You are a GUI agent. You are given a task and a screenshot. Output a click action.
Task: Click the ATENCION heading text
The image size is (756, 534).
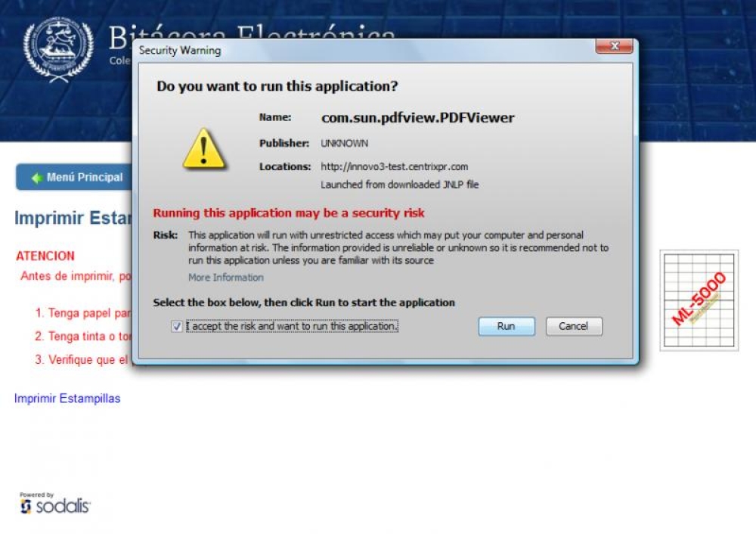point(45,256)
